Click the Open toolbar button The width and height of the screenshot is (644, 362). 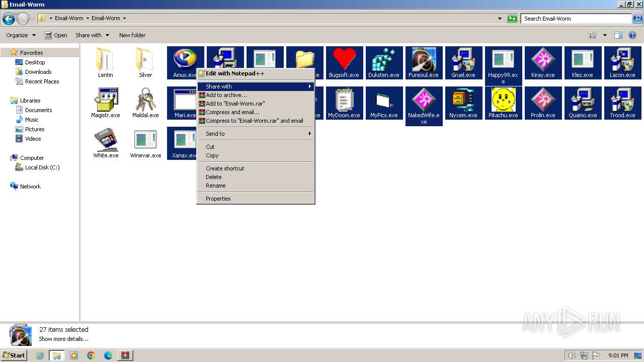click(56, 35)
